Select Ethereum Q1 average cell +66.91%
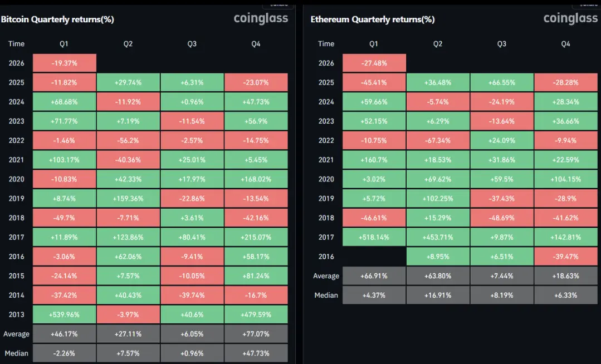This screenshot has width=601, height=364. coord(374,276)
